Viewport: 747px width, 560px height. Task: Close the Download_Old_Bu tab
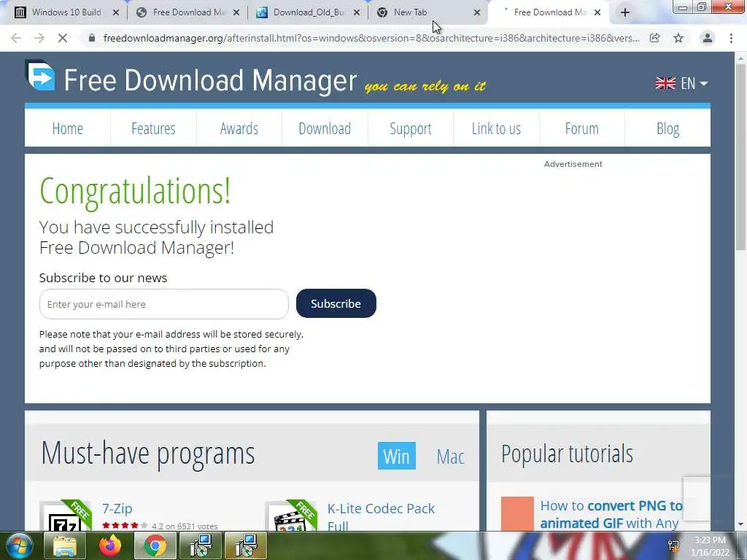click(x=356, y=12)
